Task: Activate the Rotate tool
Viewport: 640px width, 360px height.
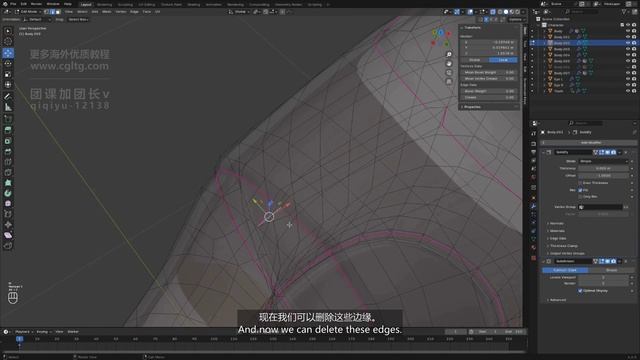Action: pyautogui.click(x=8, y=64)
